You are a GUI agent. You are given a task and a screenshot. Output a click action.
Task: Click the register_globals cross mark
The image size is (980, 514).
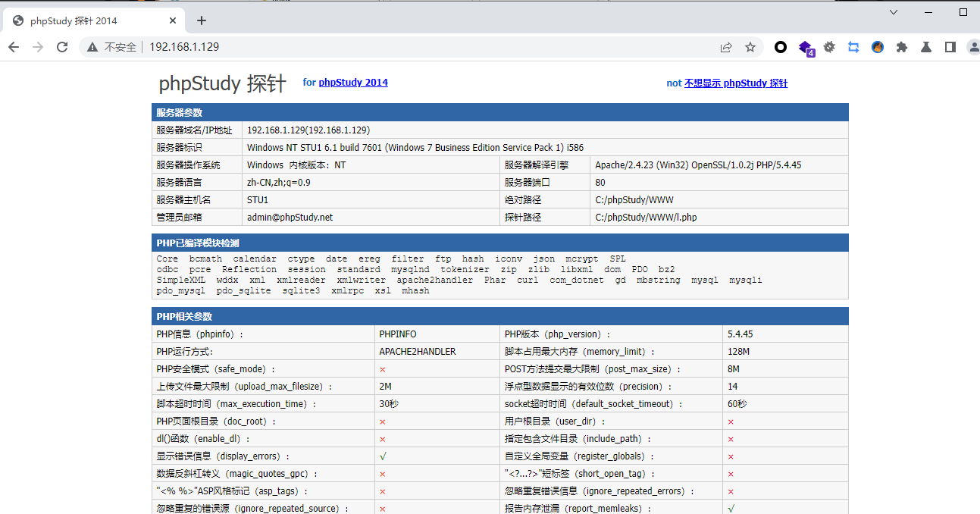click(731, 456)
